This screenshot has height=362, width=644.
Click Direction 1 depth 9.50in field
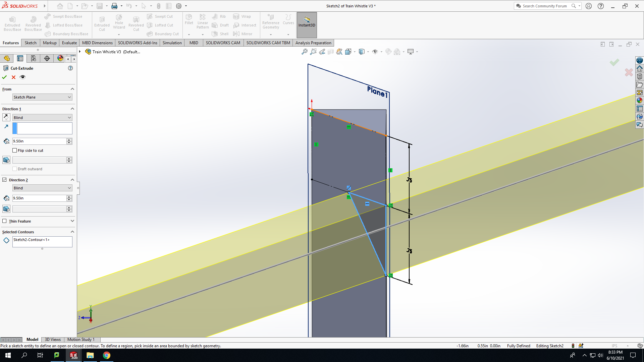click(x=39, y=141)
